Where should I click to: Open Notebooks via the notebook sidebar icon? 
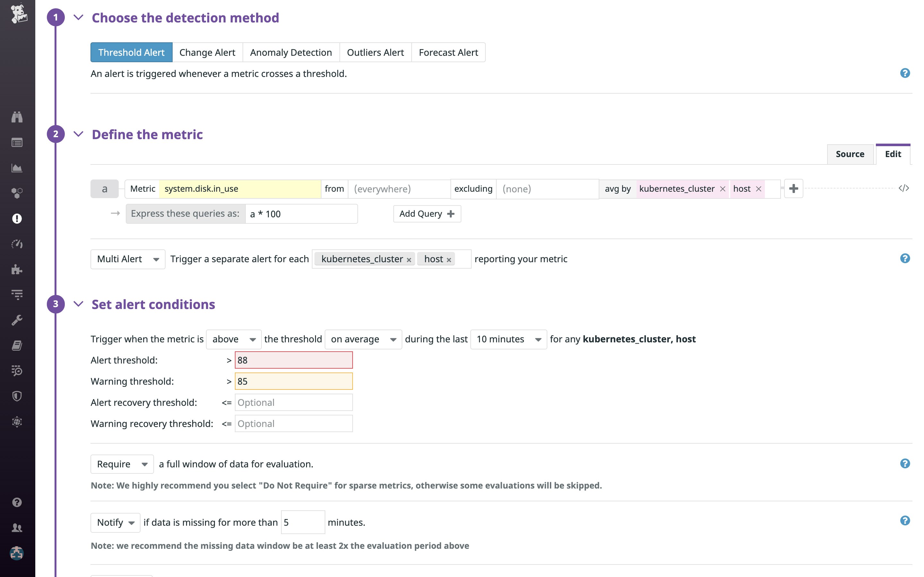click(17, 345)
